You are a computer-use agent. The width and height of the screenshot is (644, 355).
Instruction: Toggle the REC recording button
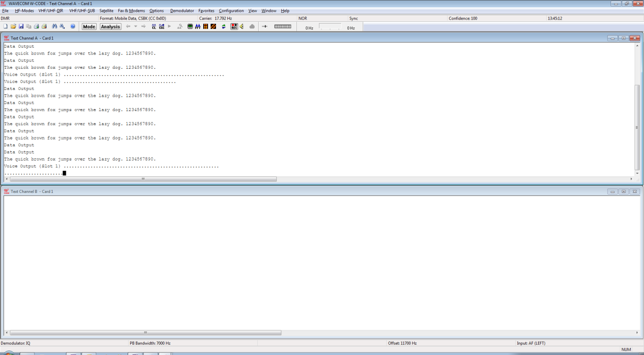pyautogui.click(x=234, y=27)
